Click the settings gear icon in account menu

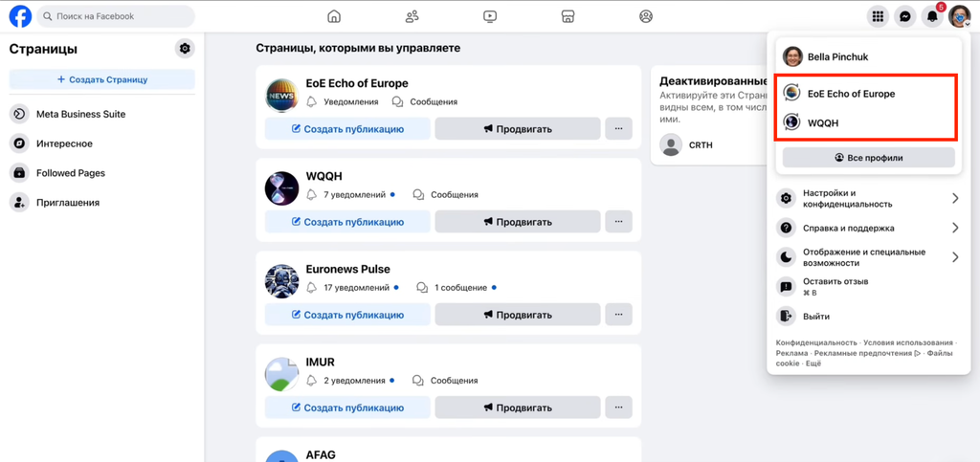tap(786, 199)
